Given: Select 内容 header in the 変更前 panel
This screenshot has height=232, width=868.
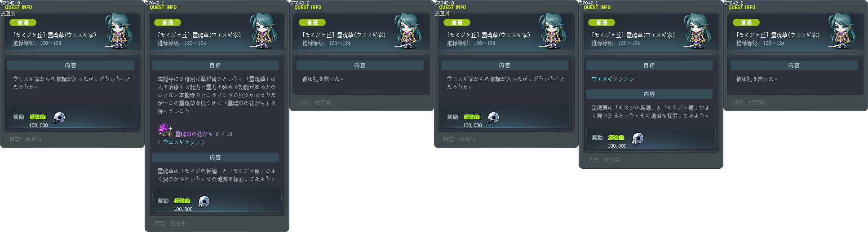Looking at the screenshot, I should click(x=71, y=66).
